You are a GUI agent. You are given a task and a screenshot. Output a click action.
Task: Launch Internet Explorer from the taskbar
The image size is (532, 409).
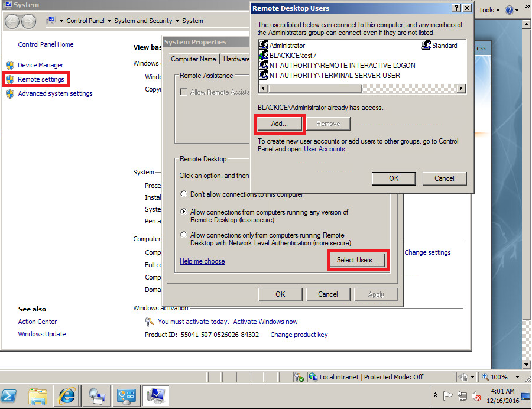pyautogui.click(x=66, y=395)
